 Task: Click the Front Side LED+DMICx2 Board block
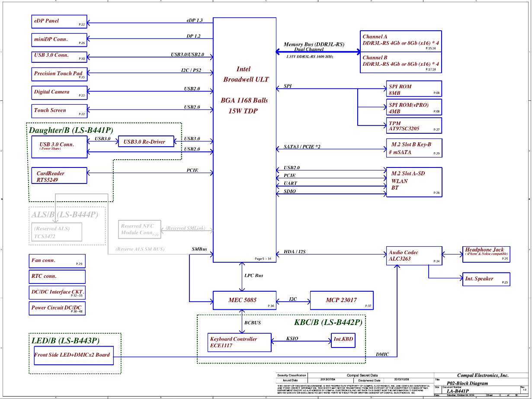pyautogui.click(x=74, y=355)
